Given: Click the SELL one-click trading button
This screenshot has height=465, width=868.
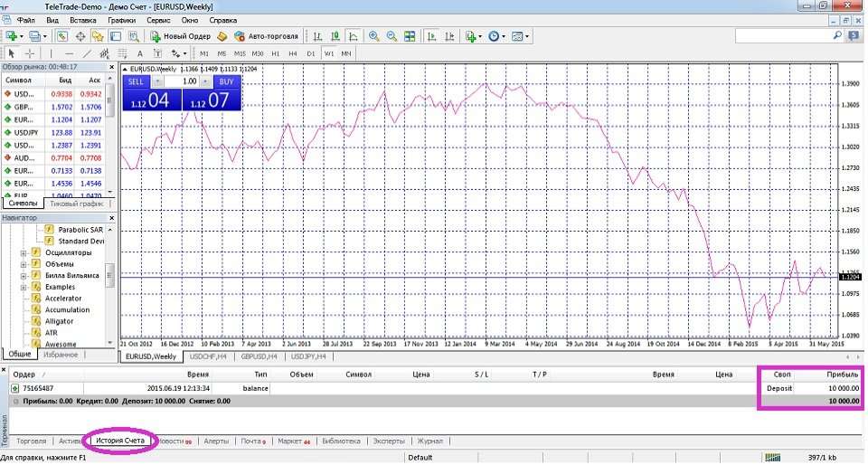Looking at the screenshot, I should [136, 81].
